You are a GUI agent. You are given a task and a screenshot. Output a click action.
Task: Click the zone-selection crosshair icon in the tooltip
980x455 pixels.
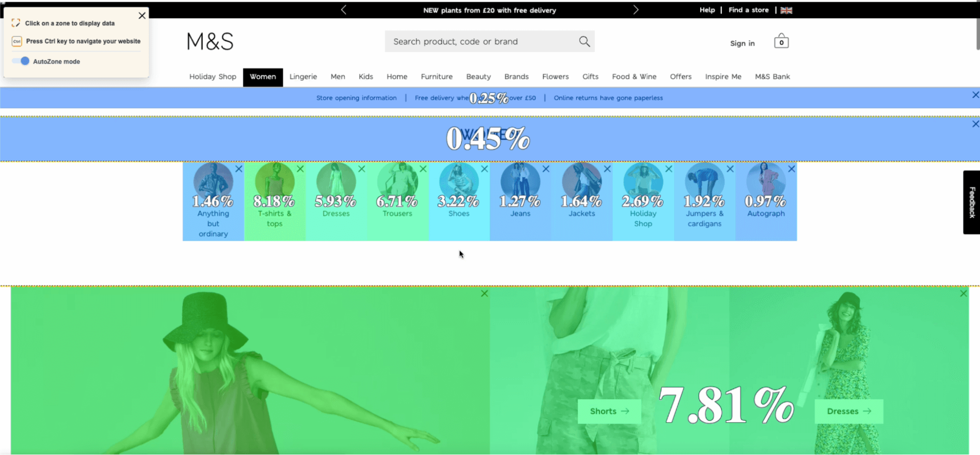pyautogui.click(x=16, y=22)
